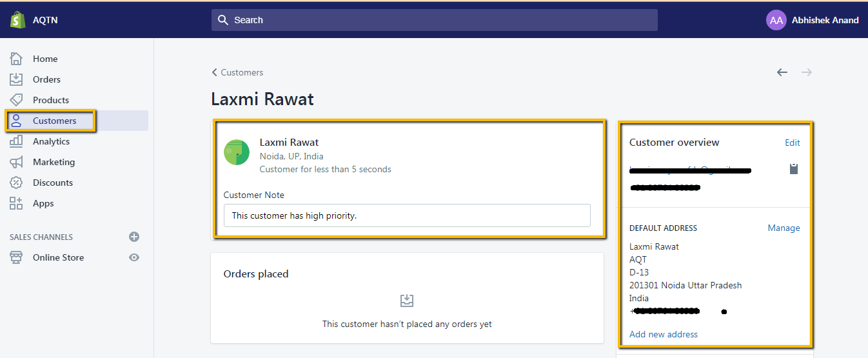Click the Orders inbox icon
Viewport: 868px width, 358px height.
coord(16,79)
